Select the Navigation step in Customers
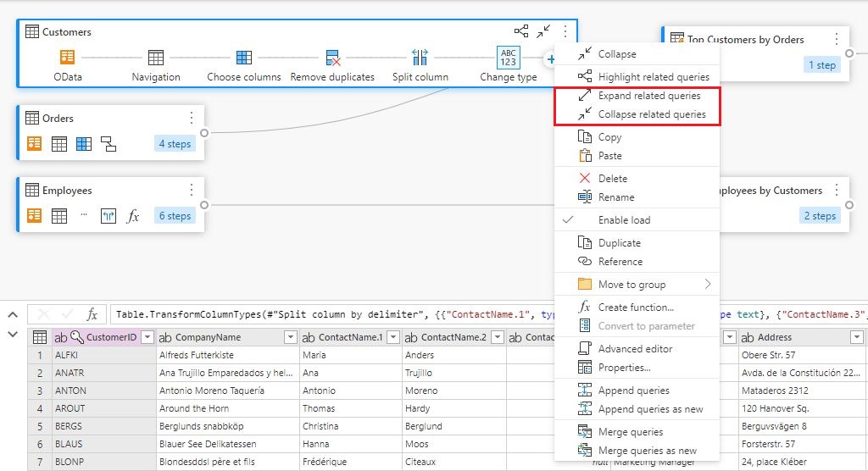Screen dimensions: 868x471 point(156,58)
